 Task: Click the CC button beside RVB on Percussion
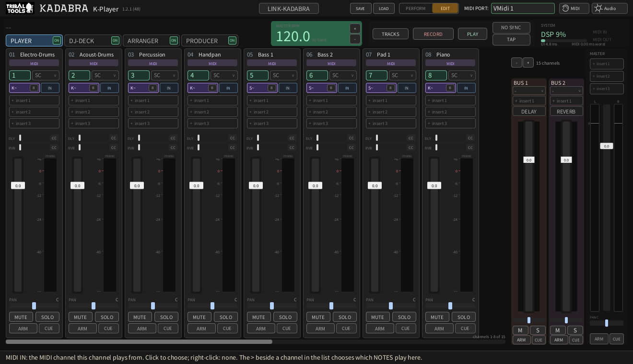(173, 148)
